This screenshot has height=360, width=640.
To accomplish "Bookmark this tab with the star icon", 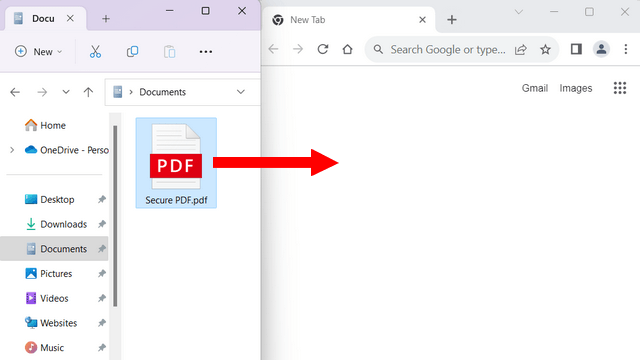I will [545, 50].
